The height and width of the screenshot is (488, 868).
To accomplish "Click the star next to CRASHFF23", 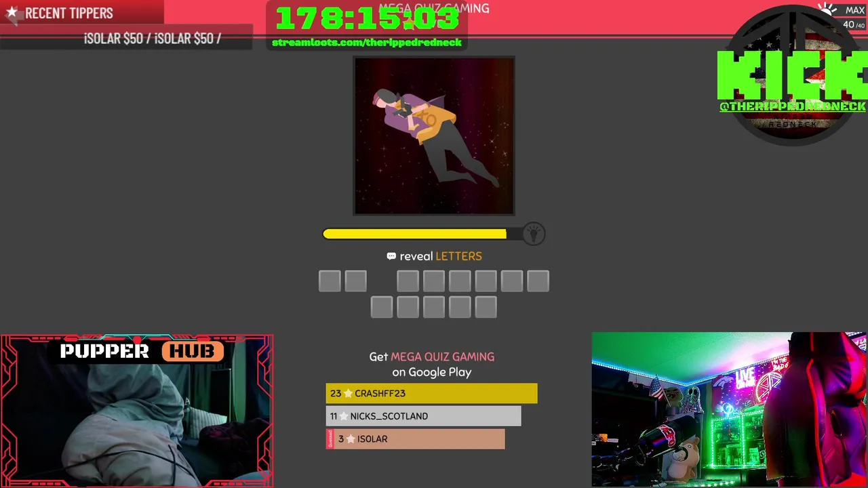I will [347, 393].
